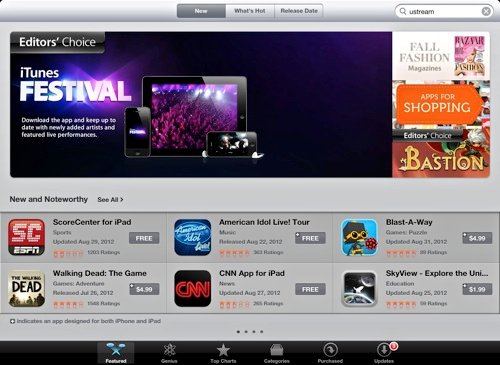Tap FREE button for American Idol Live! Tour
This screenshot has width=500, height=365.
pyautogui.click(x=310, y=238)
